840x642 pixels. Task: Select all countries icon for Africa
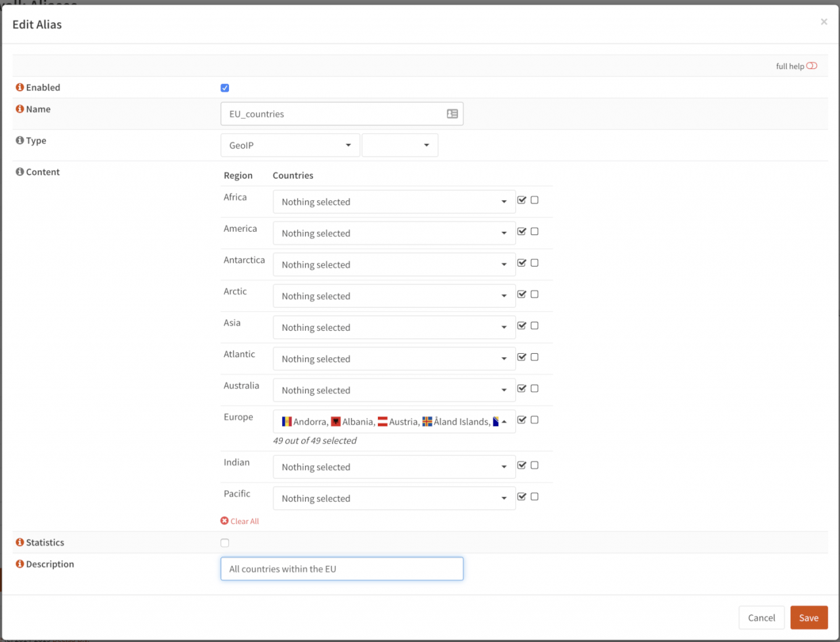(x=522, y=200)
